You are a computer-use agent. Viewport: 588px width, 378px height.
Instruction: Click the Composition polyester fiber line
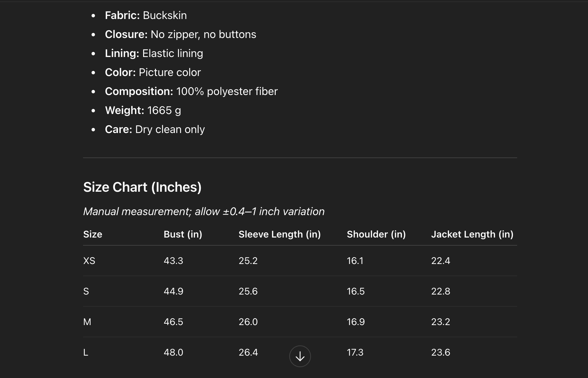(191, 91)
